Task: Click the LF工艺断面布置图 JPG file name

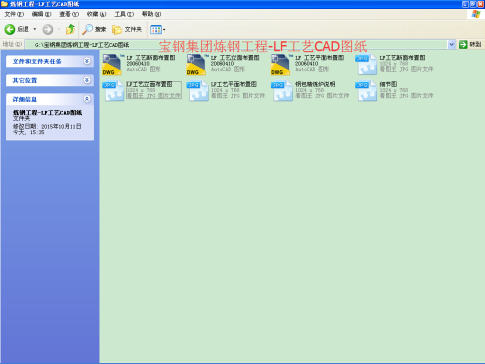Action: pyautogui.click(x=402, y=58)
